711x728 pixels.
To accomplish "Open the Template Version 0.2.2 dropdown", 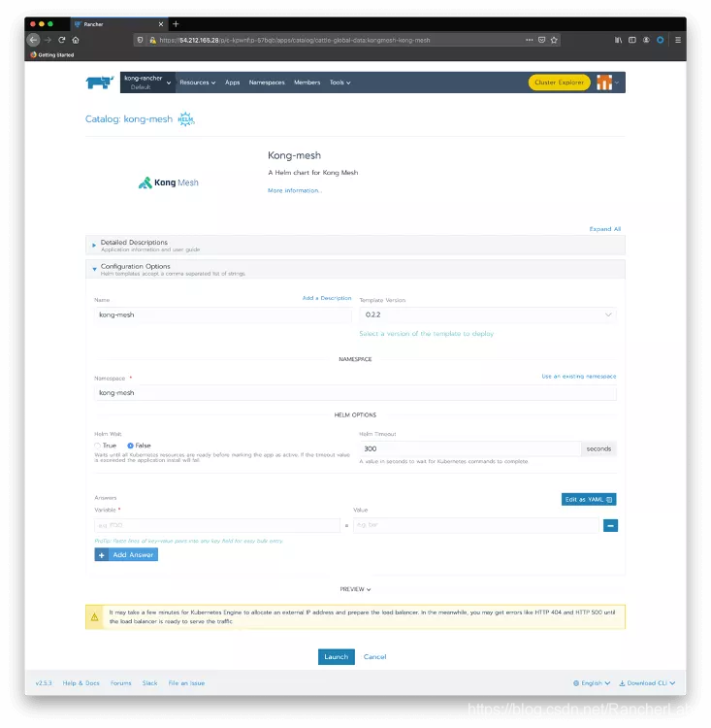I will click(488, 314).
